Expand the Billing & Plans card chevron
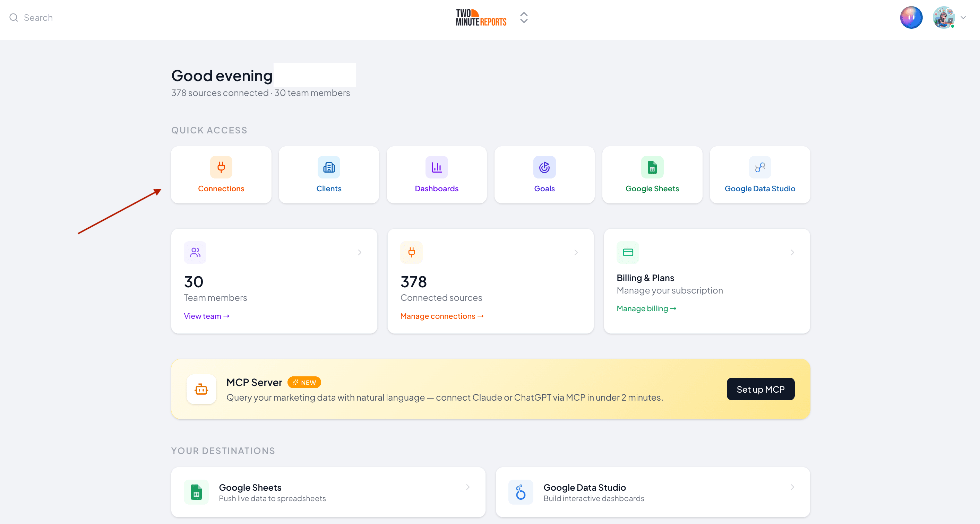This screenshot has height=524, width=980. [x=792, y=253]
